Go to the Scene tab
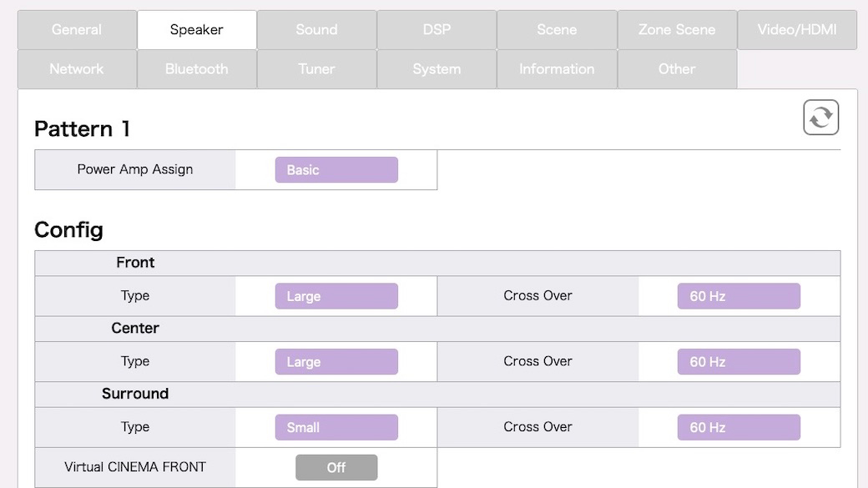Screen dimensions: 868x488 click(x=557, y=30)
